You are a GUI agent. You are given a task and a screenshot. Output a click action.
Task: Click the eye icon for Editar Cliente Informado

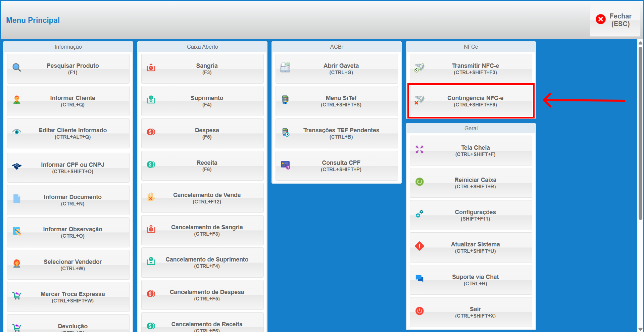pos(17,132)
